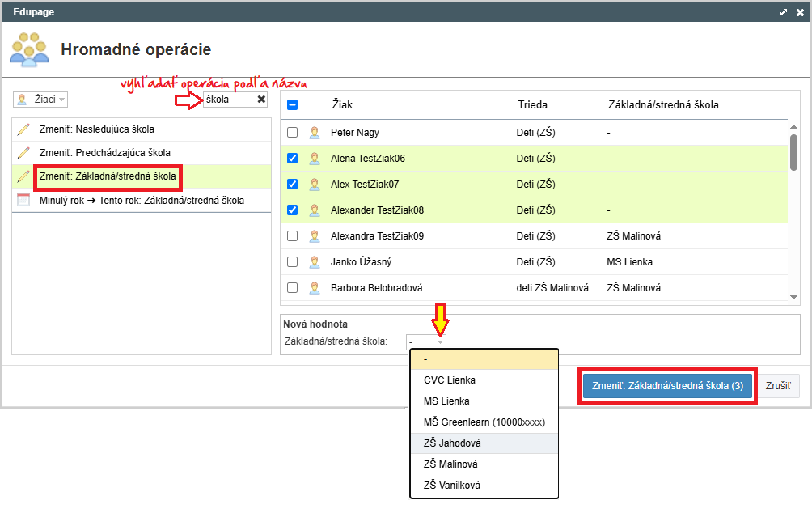Check the box for Peter Nagy
This screenshot has width=812, height=509.
pos(293,133)
